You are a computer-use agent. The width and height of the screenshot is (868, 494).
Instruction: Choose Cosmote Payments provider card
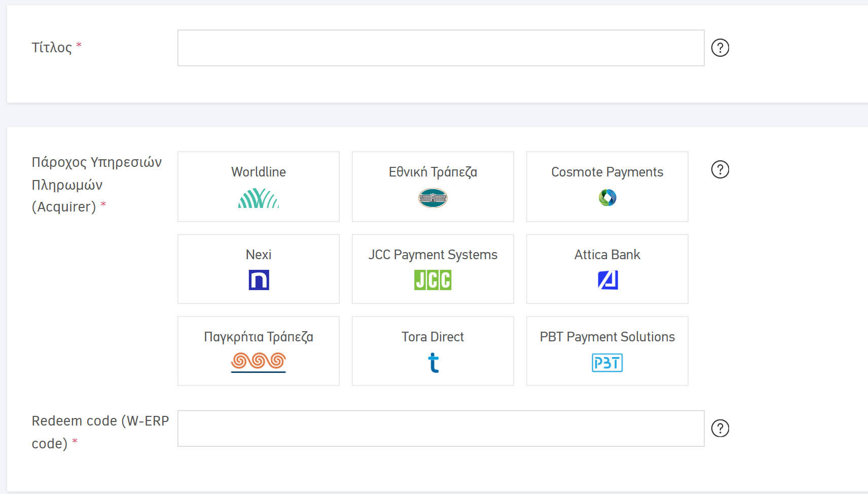[607, 187]
